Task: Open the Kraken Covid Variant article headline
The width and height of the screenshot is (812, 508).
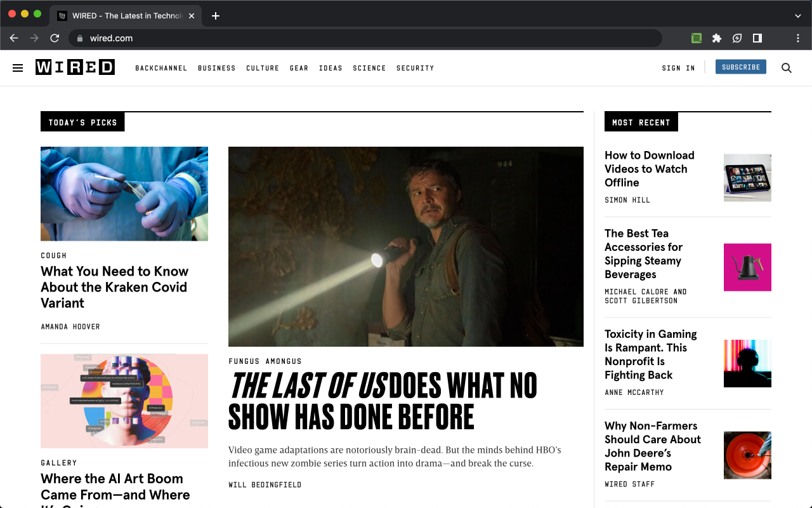Action: point(115,287)
